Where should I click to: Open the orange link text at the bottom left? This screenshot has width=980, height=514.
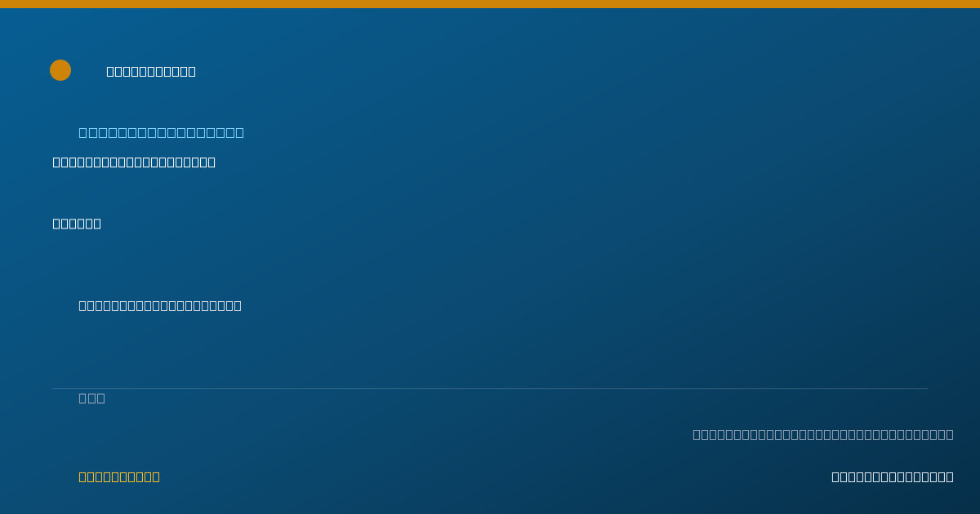point(119,476)
